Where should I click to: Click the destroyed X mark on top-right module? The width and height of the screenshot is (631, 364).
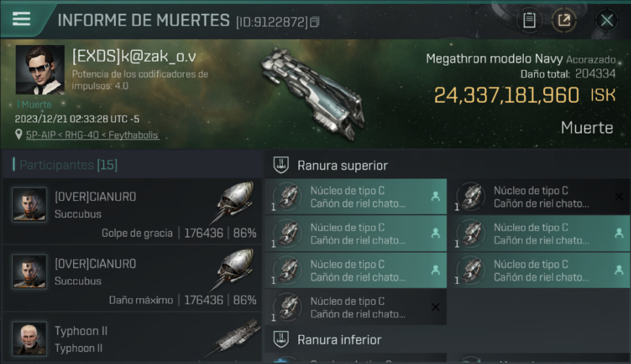point(619,197)
